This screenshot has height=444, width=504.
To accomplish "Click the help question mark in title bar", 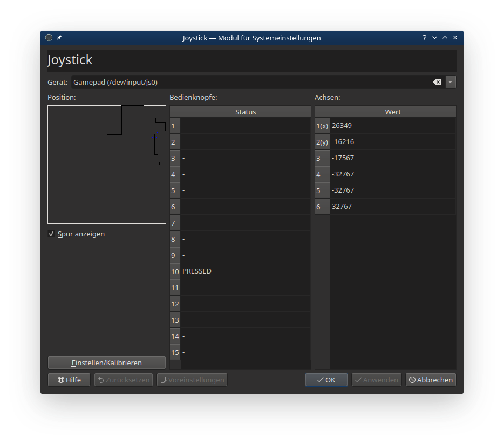I will click(424, 38).
